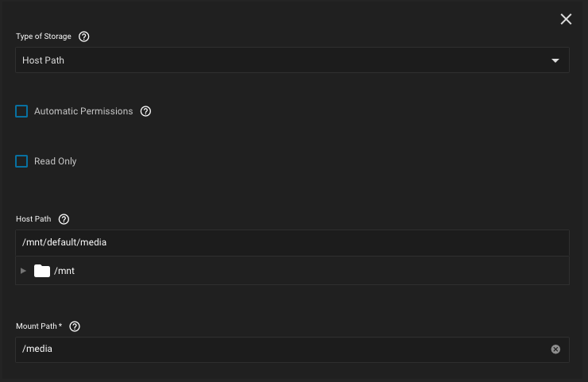The image size is (588, 382).
Task: Click the Read Only label text
Action: pos(56,161)
